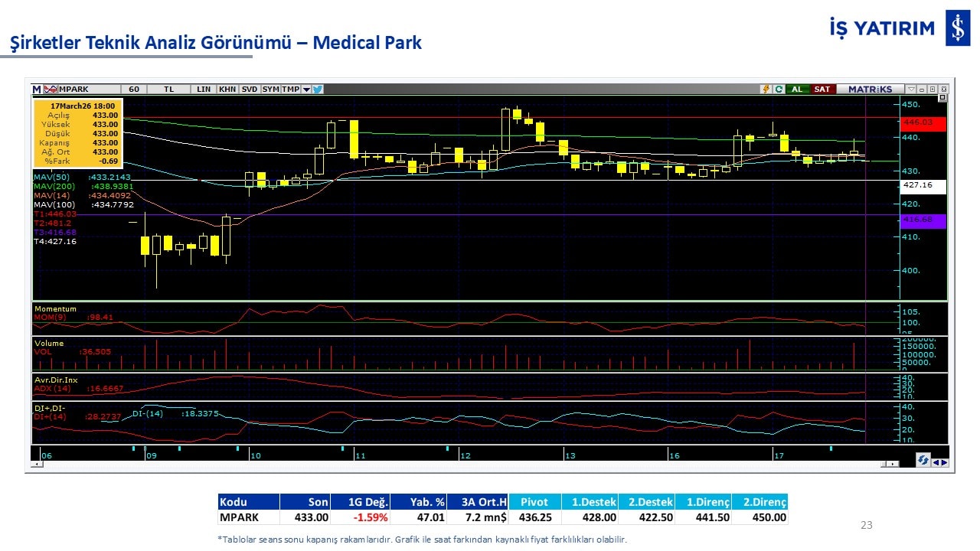Toggle the KHN option in toolbar
This screenshot has height=551, width=980.
tap(227, 90)
